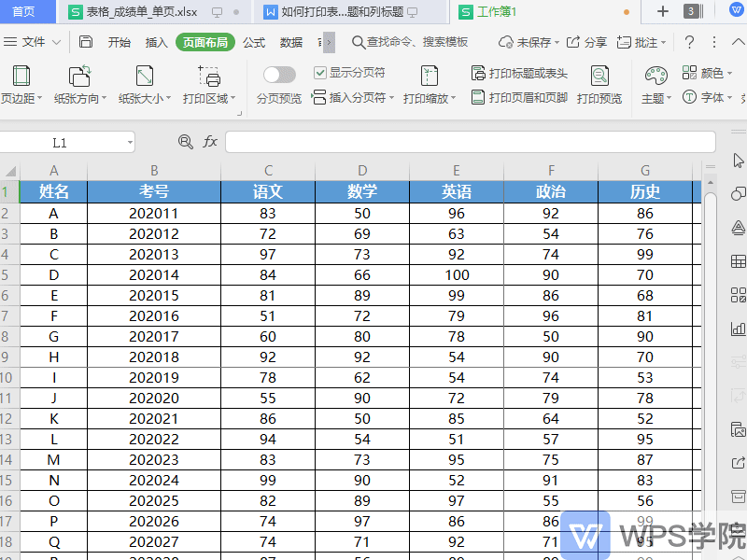The image size is (747, 560).
Task: Click the 颜色 theme colors icon
Action: click(x=689, y=73)
